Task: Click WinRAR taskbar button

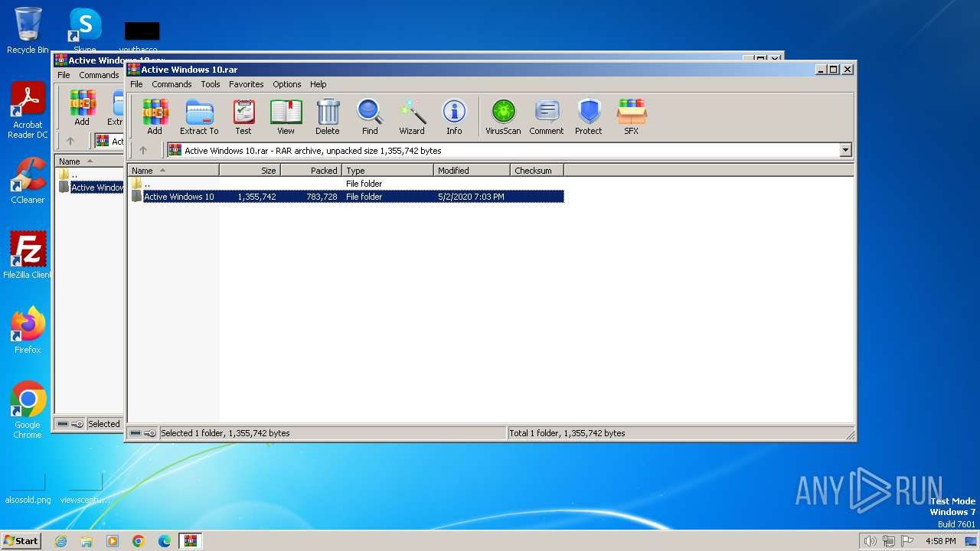Action: click(191, 541)
